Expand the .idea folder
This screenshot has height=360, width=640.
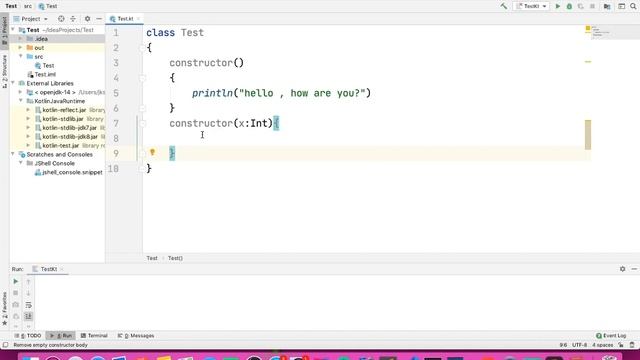[x=20, y=39]
